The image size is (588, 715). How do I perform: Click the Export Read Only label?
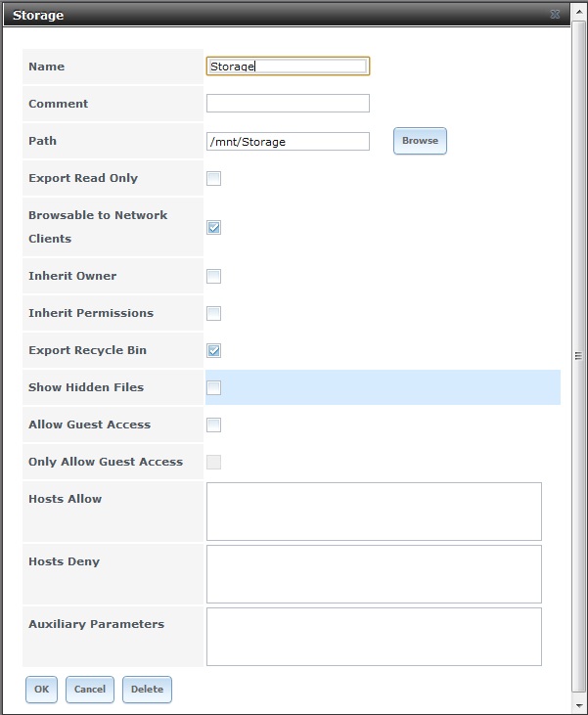tap(83, 178)
